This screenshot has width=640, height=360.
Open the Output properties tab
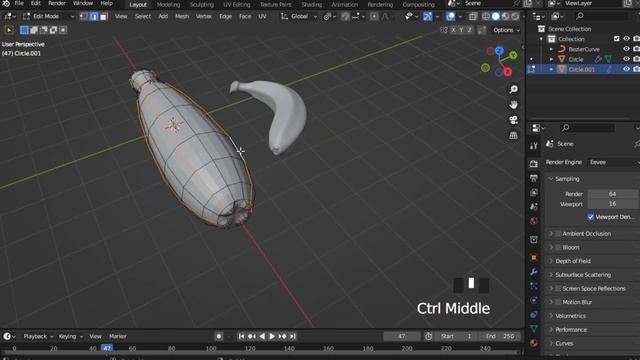[x=533, y=178]
